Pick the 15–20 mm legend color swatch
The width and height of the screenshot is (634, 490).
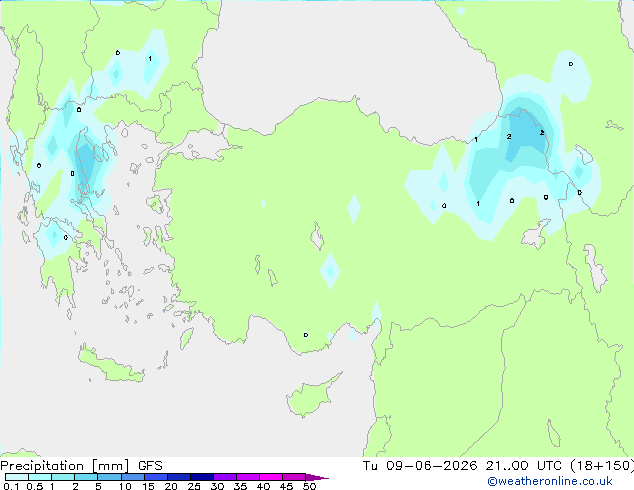155,477
